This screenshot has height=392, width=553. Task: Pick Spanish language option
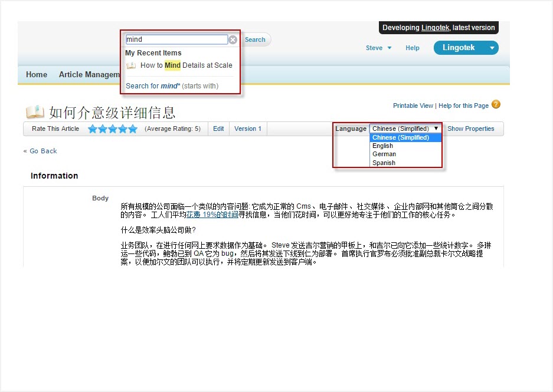(384, 163)
